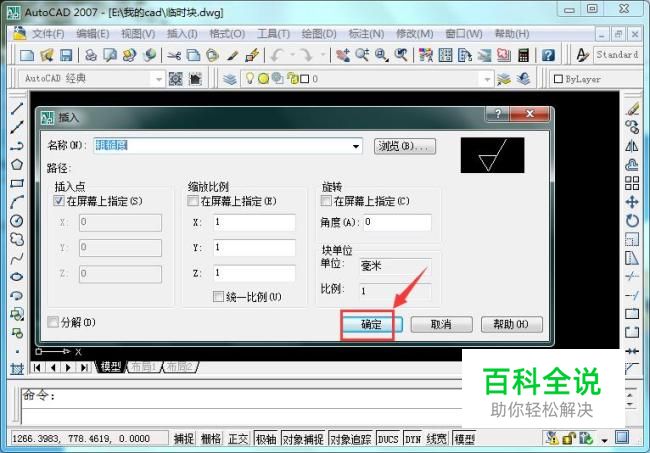Select the Circle draw tool
Screen dimensions: 650x453
pos(17,220)
